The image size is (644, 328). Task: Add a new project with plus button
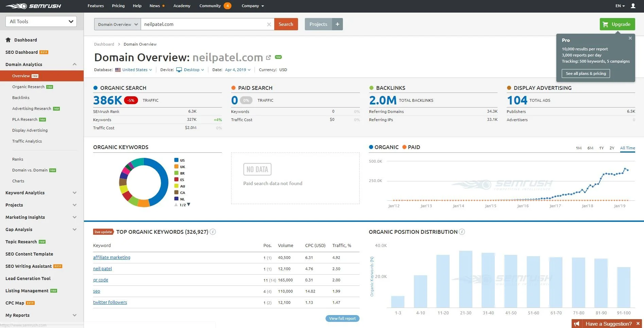337,24
